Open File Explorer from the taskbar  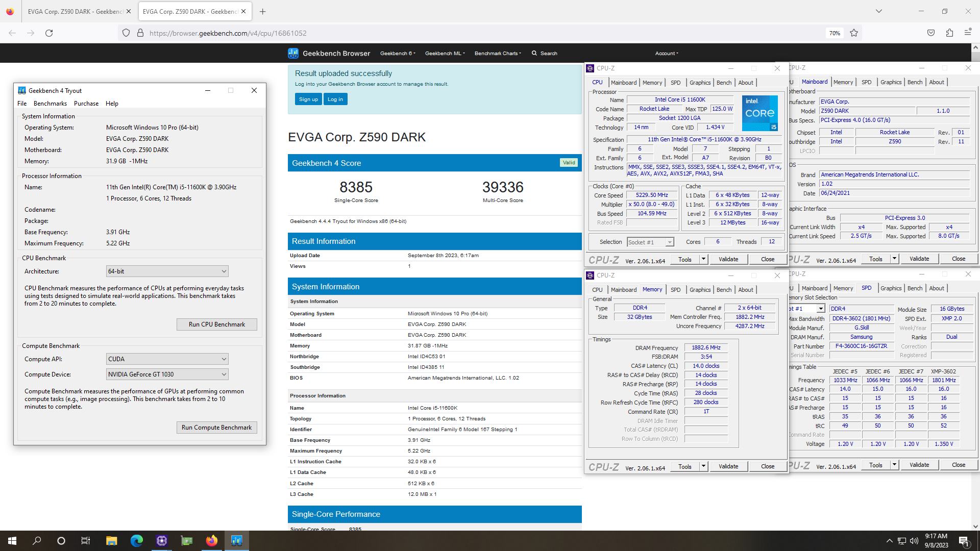tap(112, 541)
